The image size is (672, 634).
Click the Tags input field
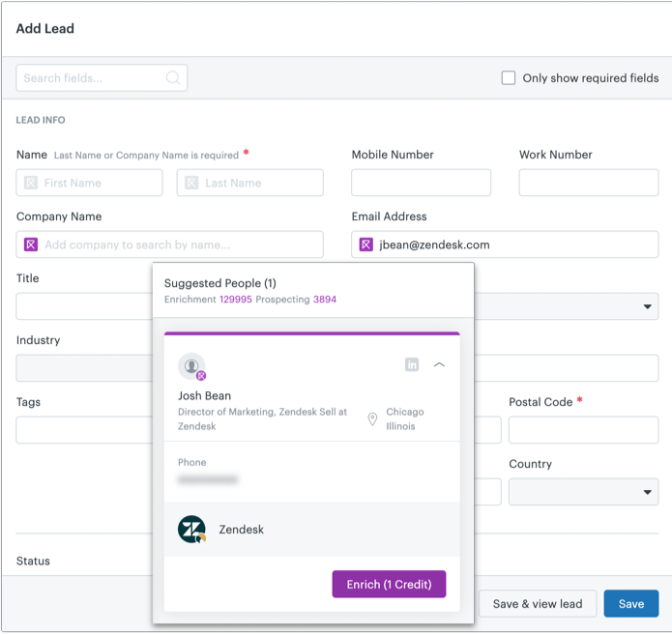click(x=84, y=430)
